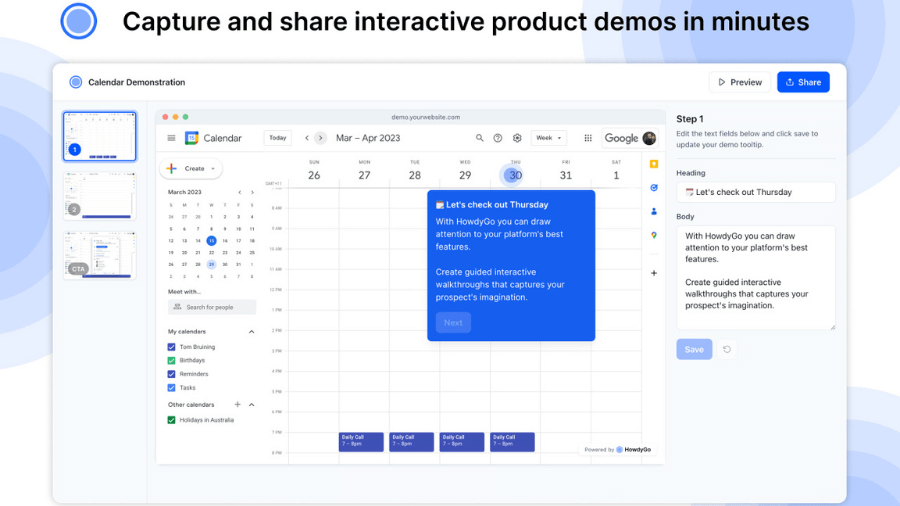Click the Calendar Demonstration title
Viewport: 900px width, 506px height.
point(137,82)
